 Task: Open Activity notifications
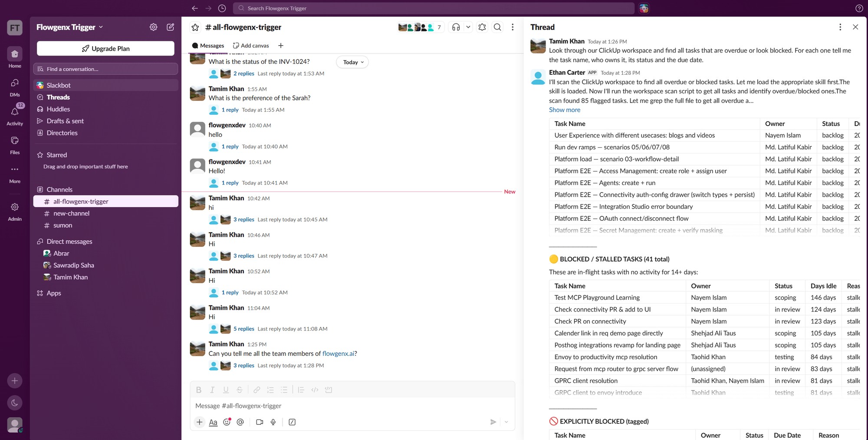tap(15, 116)
